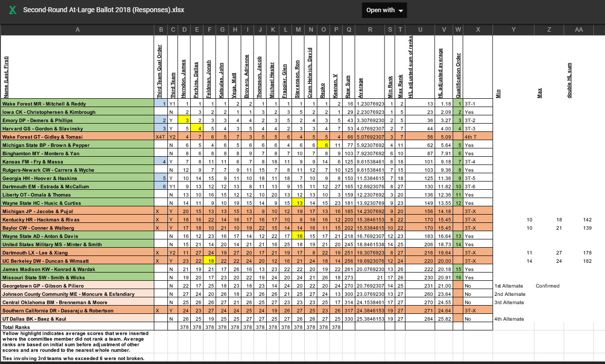Screen dimensions: 605x364
Task: Click the Wake Forest MR team cell
Action: coord(77,104)
